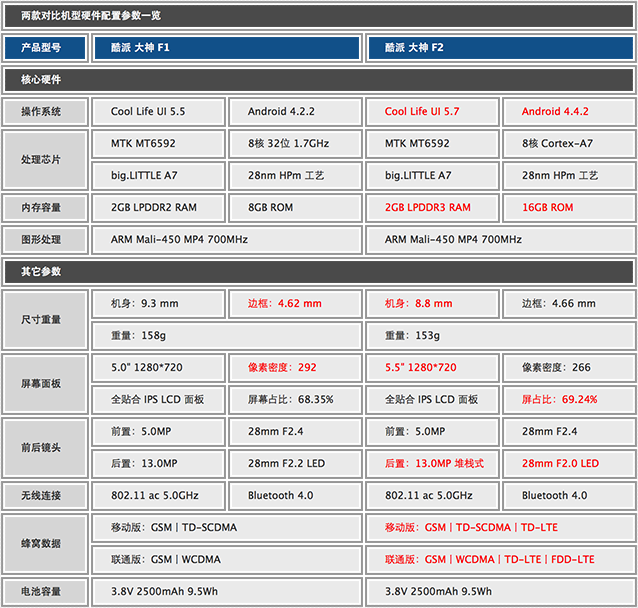Click the red "像素密度：292" cell

(x=295, y=367)
